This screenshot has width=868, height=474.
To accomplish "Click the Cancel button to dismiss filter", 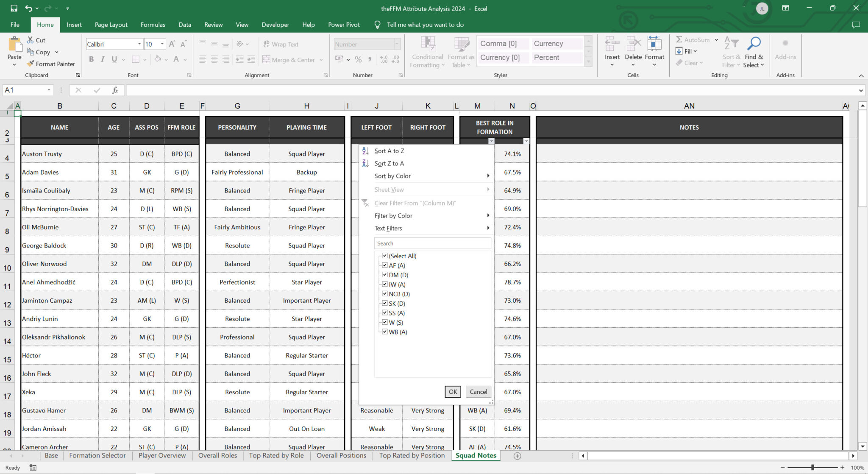I will 479,392.
